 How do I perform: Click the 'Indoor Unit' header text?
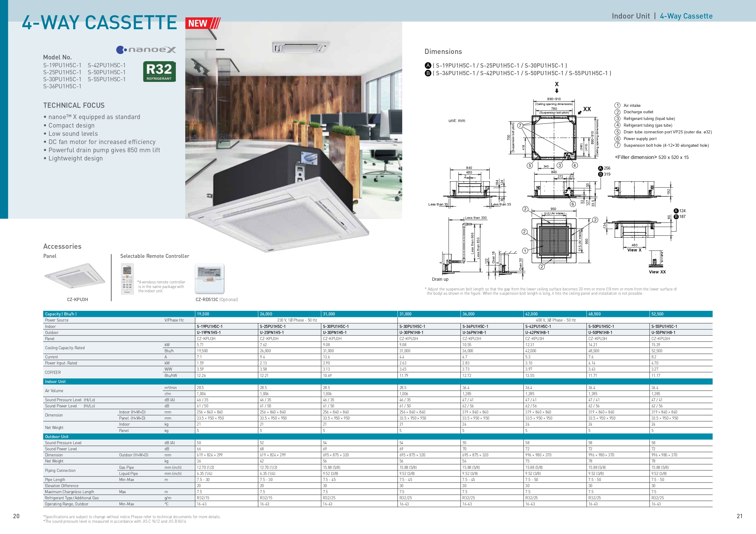pyautogui.click(x=630, y=16)
